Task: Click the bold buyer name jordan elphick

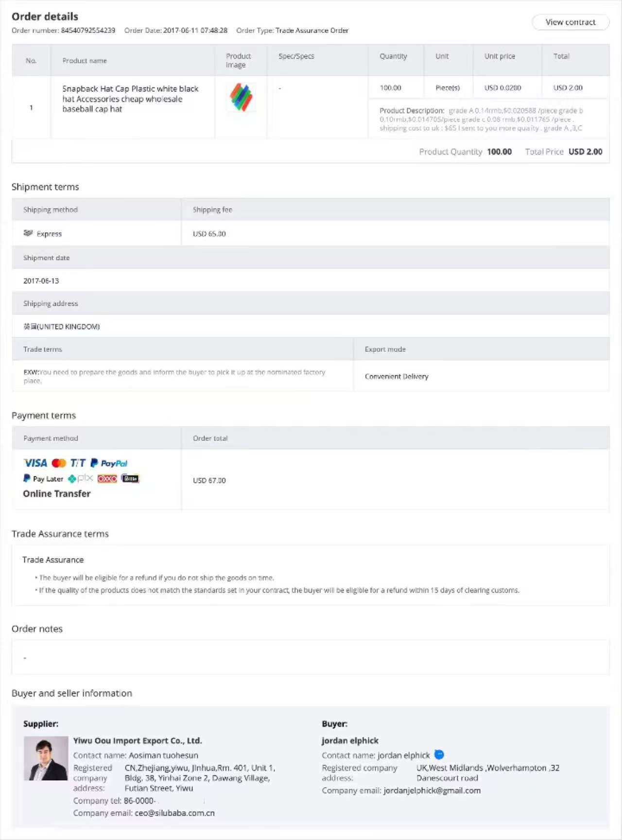Action: (350, 741)
